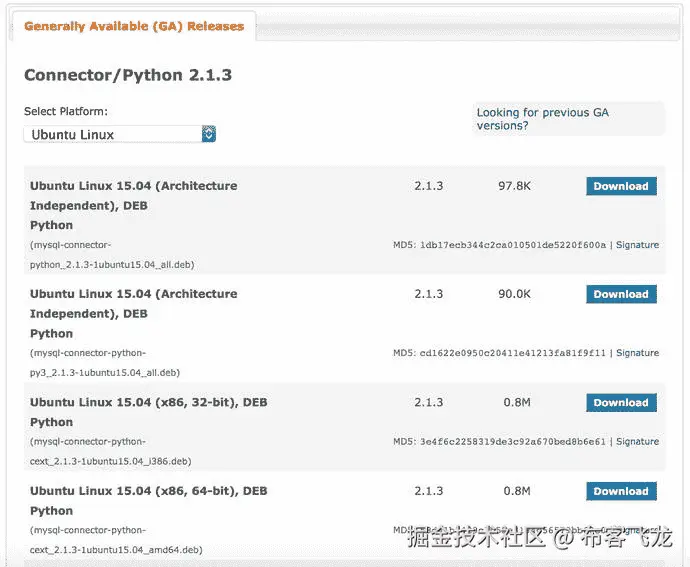Click the MD5 hash cd1622e0950c20411e41213fa81f9f11
Screen dimensions: 690x567
[x=513, y=353]
